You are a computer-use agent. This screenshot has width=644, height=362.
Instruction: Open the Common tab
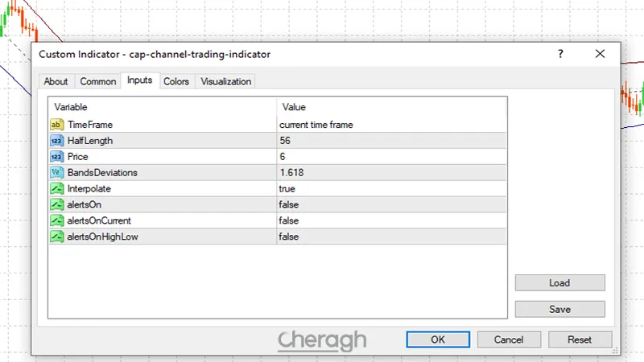click(x=98, y=81)
